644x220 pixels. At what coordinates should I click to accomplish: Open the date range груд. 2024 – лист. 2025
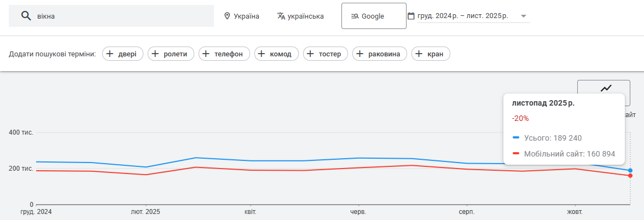pos(462,16)
